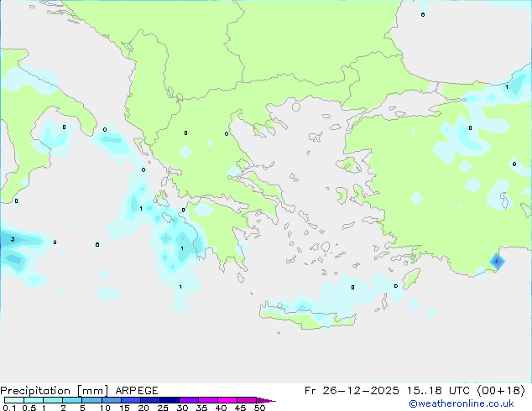Click the dark blue precipitation cell near southern Turkey
The width and height of the screenshot is (532, 411).
(497, 261)
